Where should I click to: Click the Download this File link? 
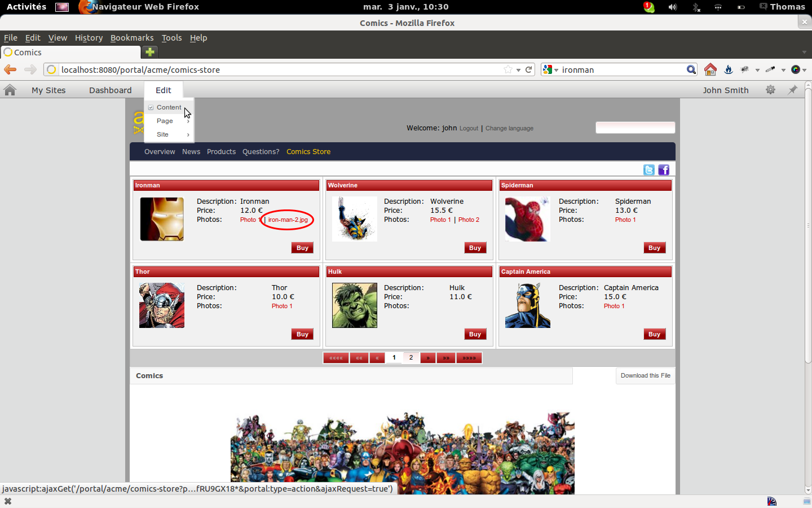pyautogui.click(x=646, y=376)
